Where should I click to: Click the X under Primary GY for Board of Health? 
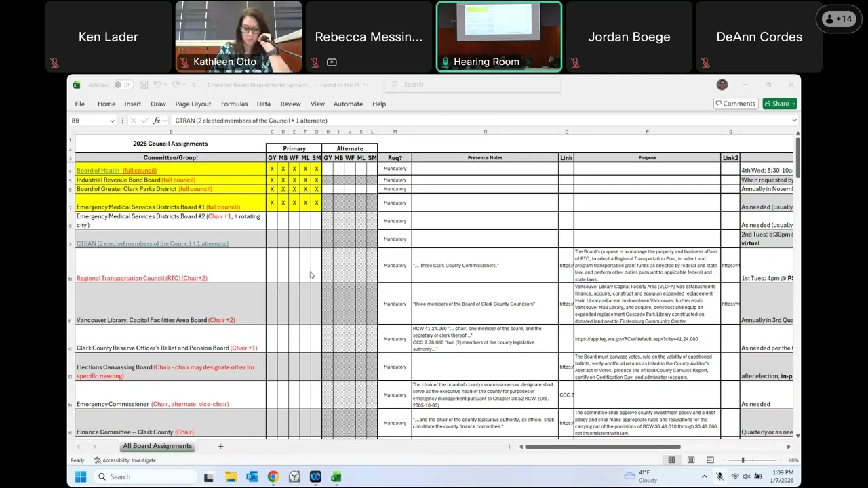tap(272, 169)
